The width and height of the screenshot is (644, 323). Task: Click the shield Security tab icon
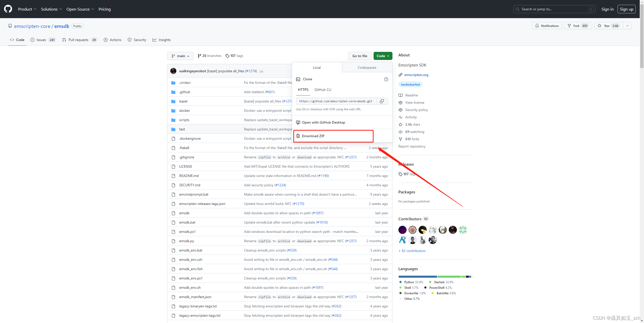coord(129,40)
